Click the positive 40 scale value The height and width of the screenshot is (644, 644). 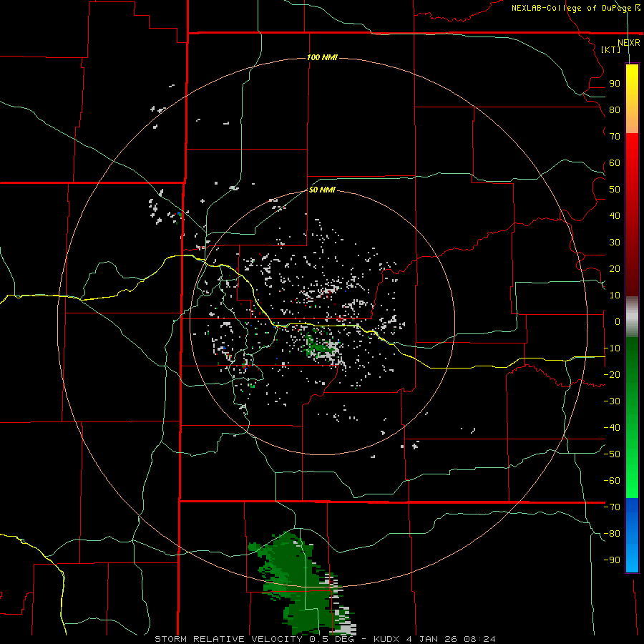pyautogui.click(x=615, y=216)
